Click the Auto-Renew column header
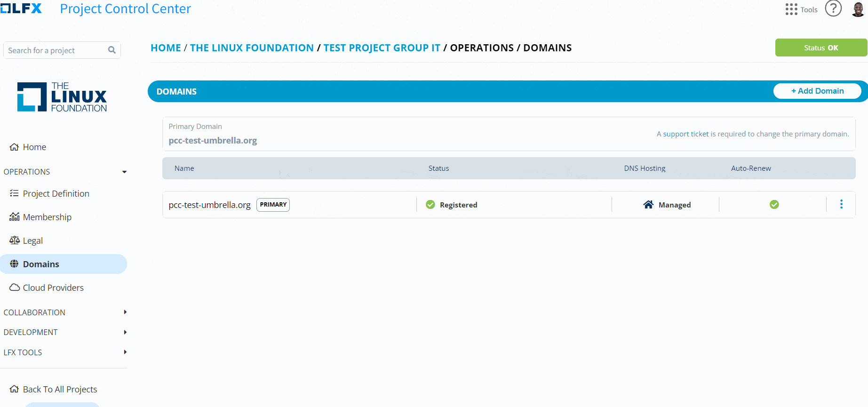 (751, 168)
